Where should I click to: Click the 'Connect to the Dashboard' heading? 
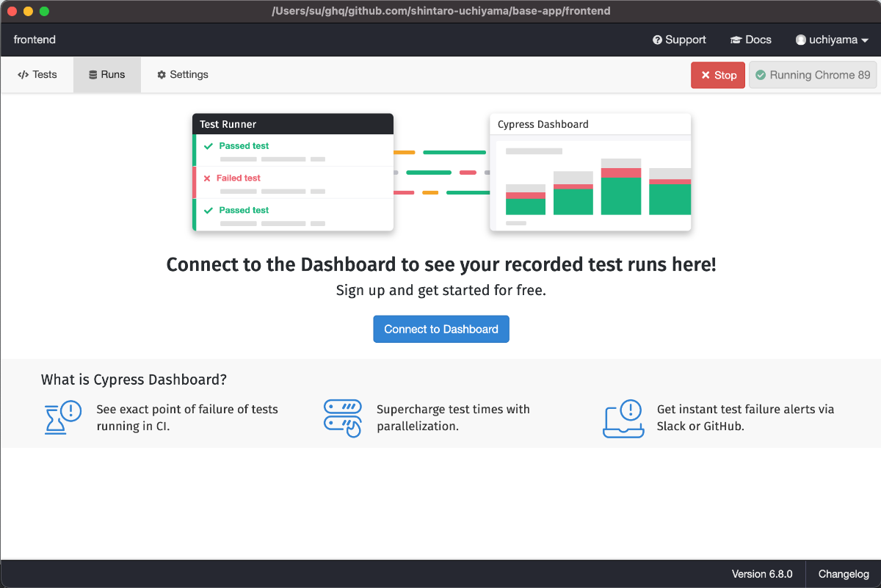(x=441, y=264)
